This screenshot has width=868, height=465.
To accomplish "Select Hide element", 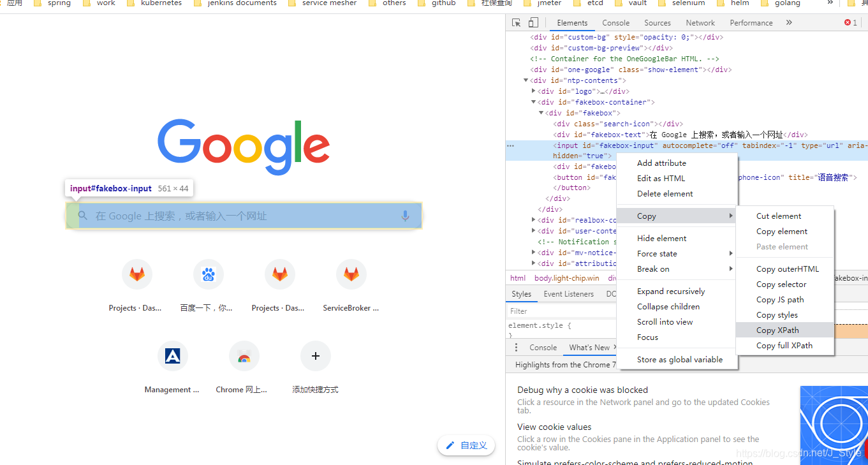I will (x=677, y=239).
